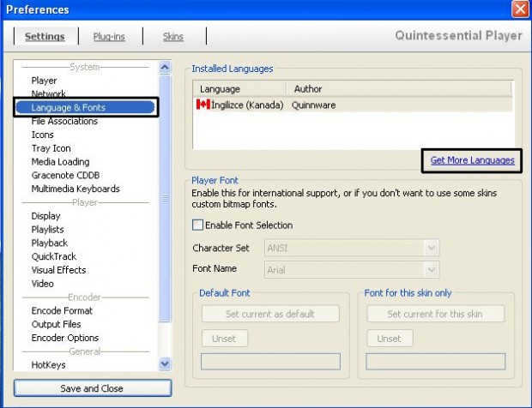
Task: Open File Associations settings
Action: pos(64,121)
